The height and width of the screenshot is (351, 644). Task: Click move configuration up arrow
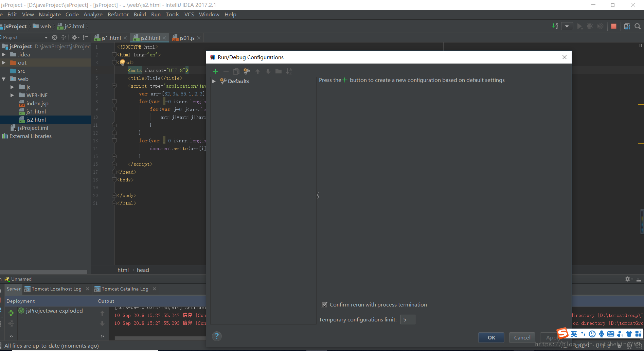tap(257, 71)
